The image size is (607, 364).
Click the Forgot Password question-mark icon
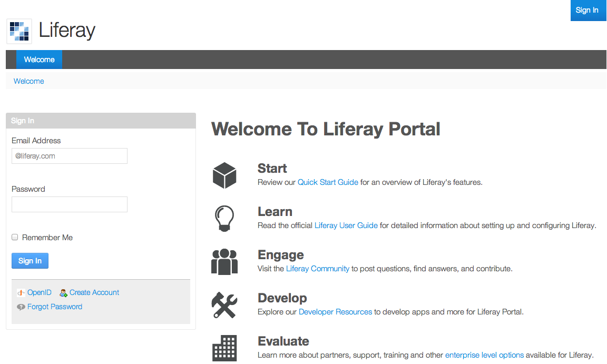21,307
